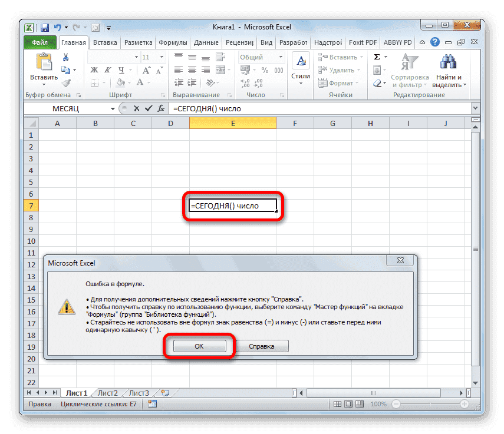Screen dimensions: 504x434
Task: Click the Справка button in the dialog
Action: [x=261, y=346]
